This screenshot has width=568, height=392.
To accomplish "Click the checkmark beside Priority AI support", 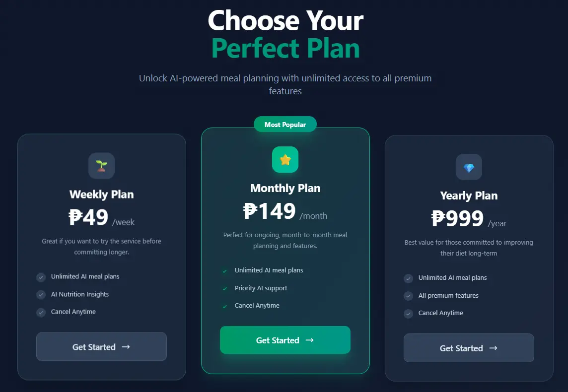I will pos(224,288).
